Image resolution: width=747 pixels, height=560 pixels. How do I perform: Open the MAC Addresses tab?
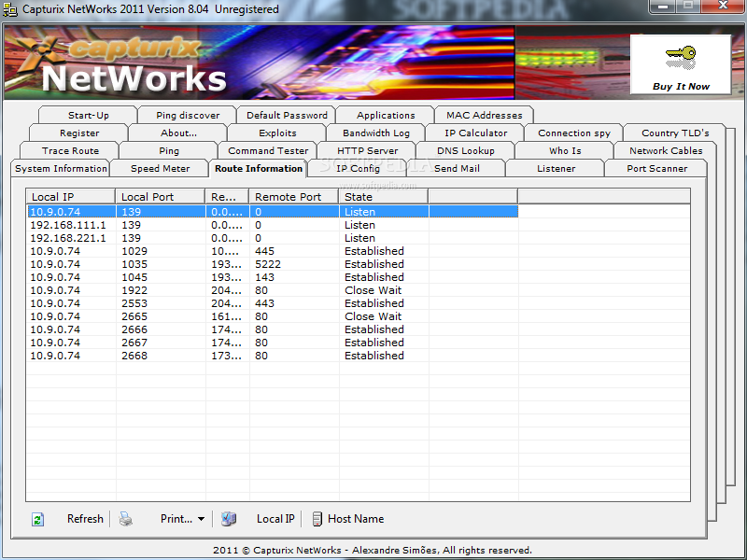click(x=485, y=115)
